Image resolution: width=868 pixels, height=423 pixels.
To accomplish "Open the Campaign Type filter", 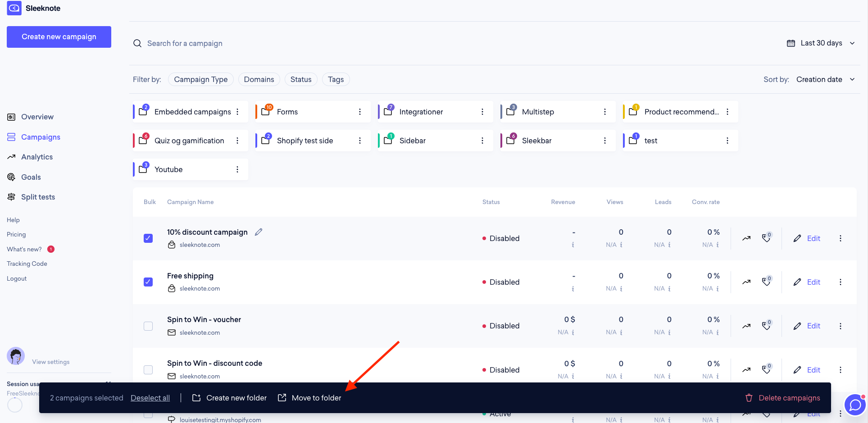I will click(x=201, y=79).
